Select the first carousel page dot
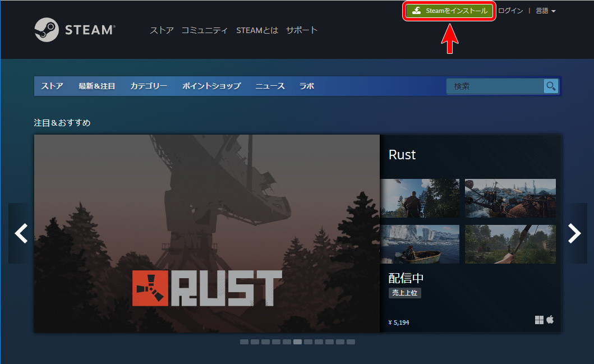 [x=245, y=342]
